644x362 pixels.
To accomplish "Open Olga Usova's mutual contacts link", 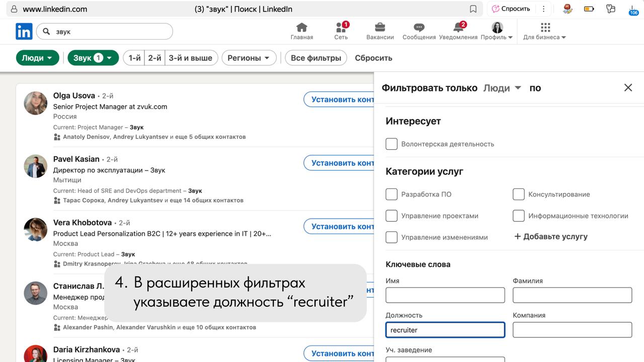I will point(154,137).
